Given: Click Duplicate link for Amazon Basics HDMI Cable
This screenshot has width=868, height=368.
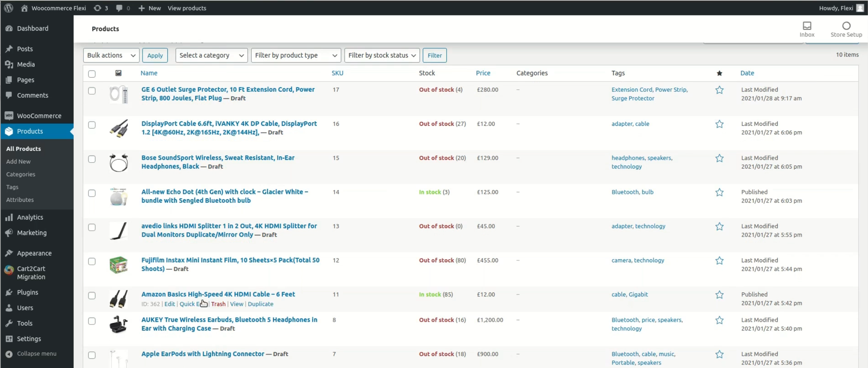Looking at the screenshot, I should (x=260, y=304).
